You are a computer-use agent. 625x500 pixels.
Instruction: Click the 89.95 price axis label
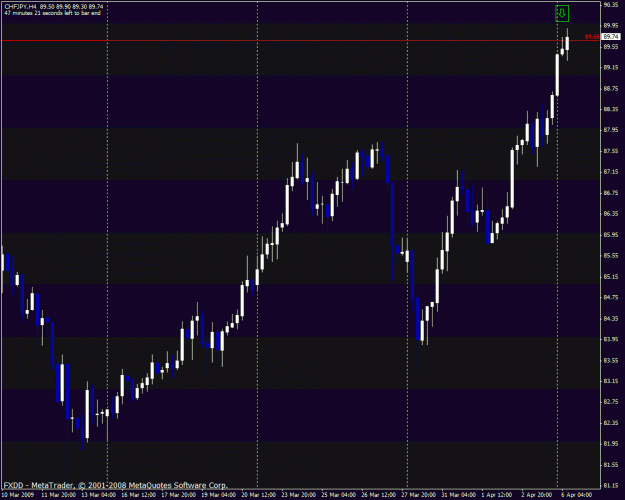pos(611,26)
